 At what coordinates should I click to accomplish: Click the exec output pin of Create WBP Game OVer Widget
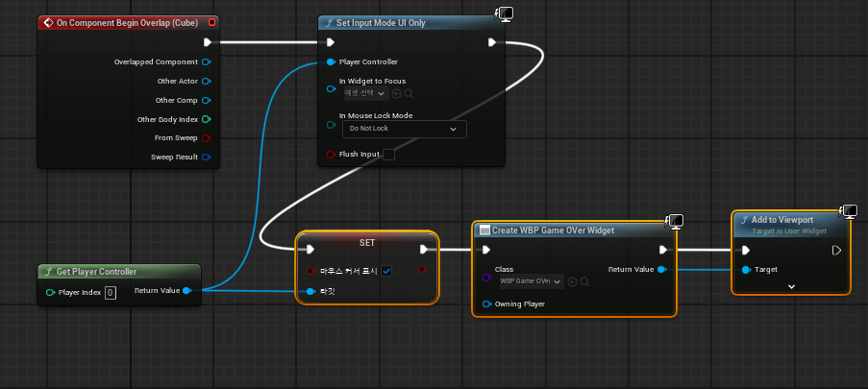(x=663, y=250)
